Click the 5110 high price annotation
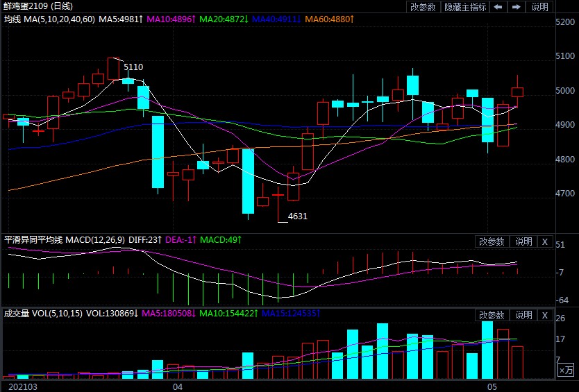The image size is (579, 392). pos(133,67)
